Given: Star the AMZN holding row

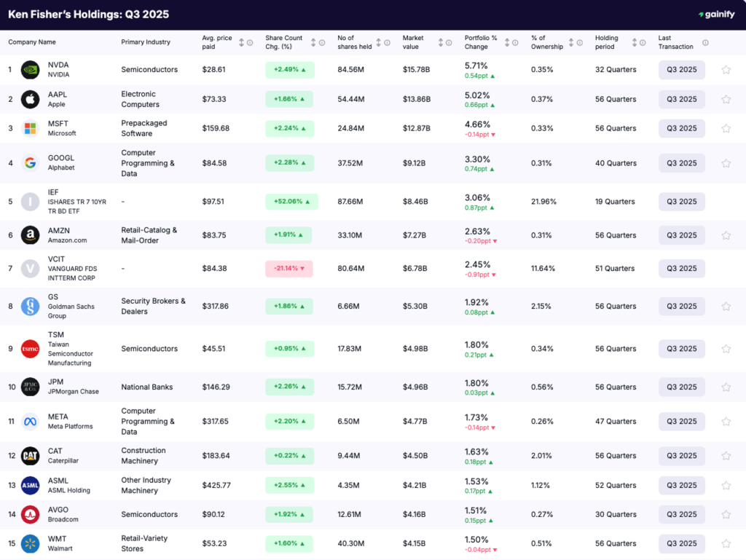Looking at the screenshot, I should tap(726, 234).
